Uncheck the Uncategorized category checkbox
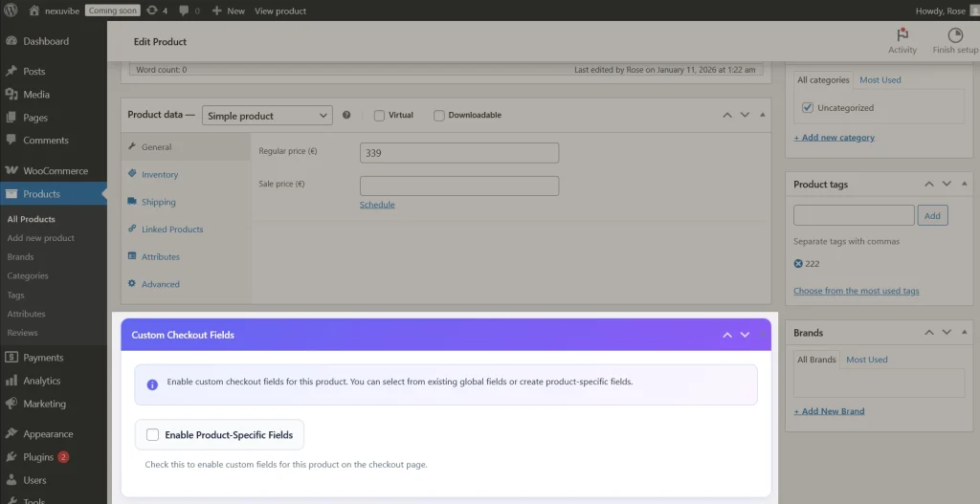The width and height of the screenshot is (980, 504). coord(808,107)
